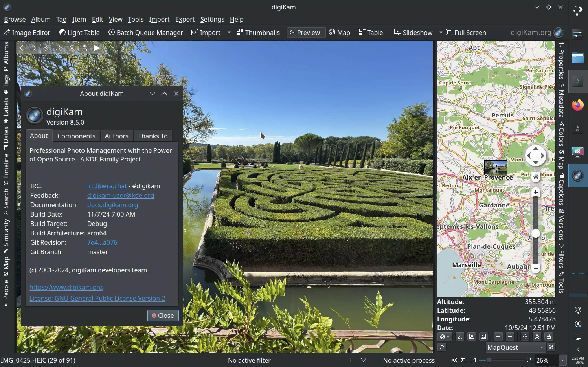
Task: Switch to Thumbnails view mode
Action: 258,33
